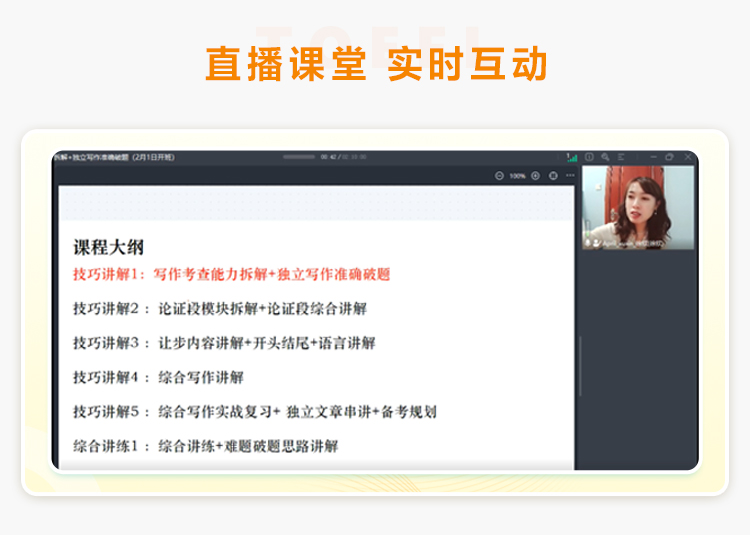This screenshot has width=750, height=535.
Task: Zoom in the slide with plus icon
Action: coord(535,176)
